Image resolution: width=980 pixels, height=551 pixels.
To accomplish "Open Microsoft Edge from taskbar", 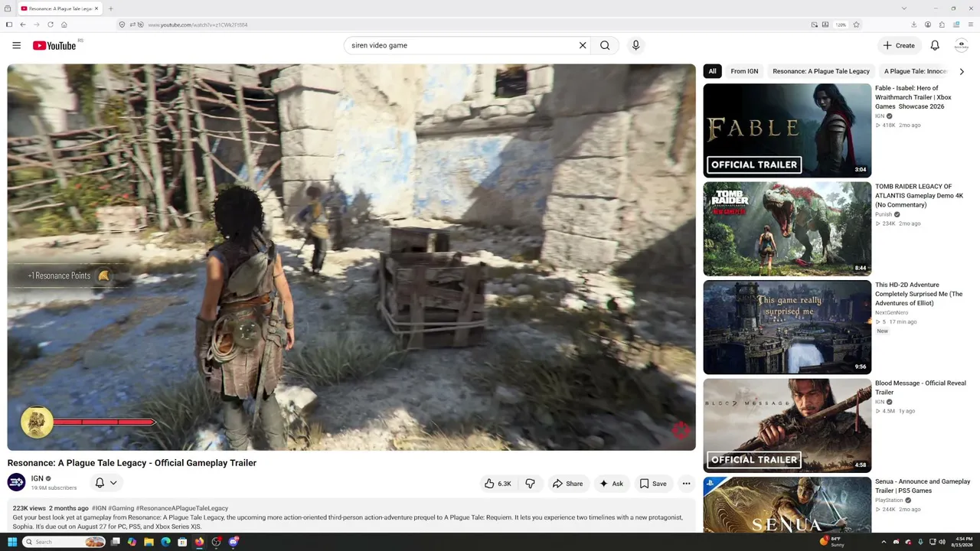I will [x=165, y=542].
